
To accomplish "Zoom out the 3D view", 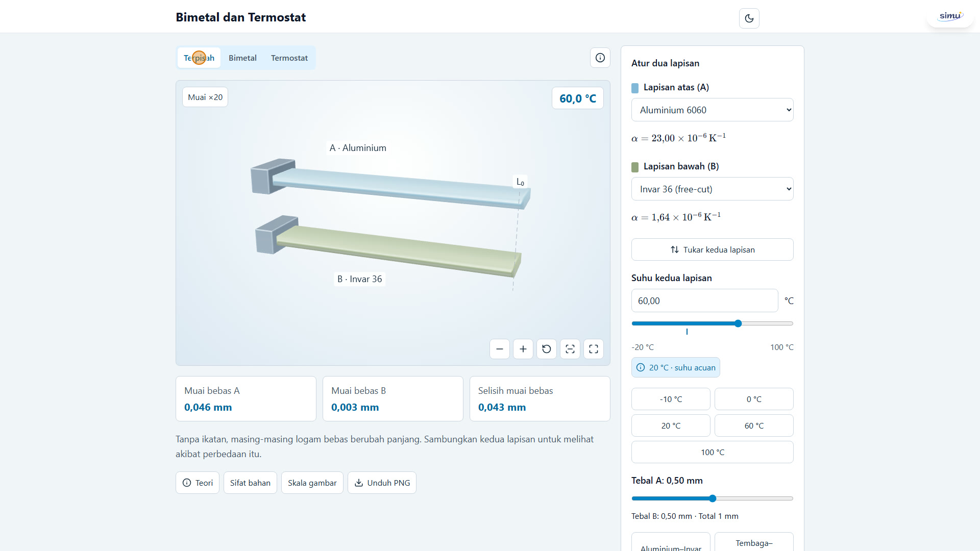I will 500,349.
